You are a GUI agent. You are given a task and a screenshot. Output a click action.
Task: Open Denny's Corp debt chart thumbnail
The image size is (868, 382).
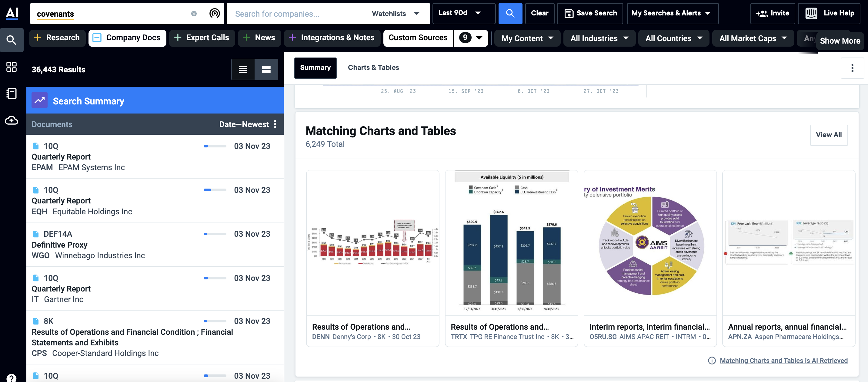(x=372, y=243)
